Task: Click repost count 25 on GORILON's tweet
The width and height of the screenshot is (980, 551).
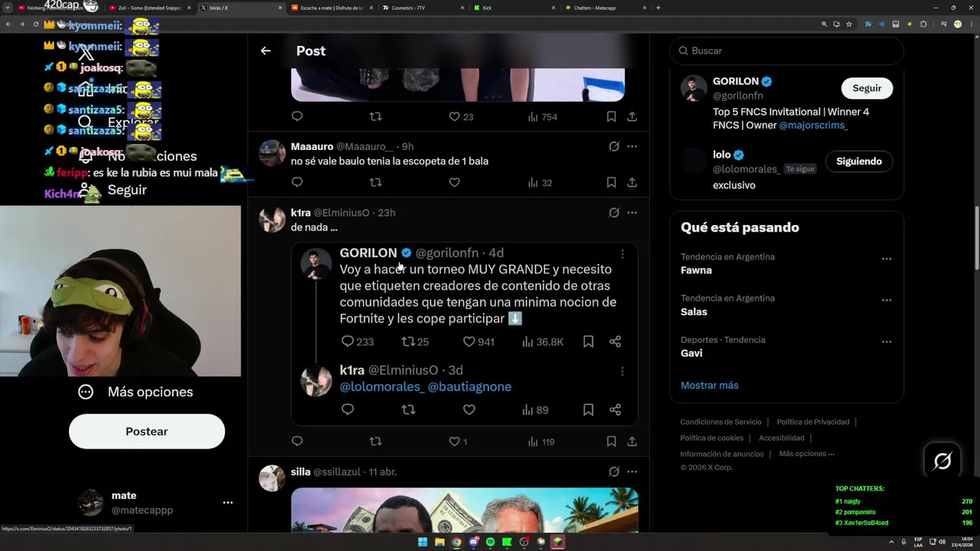Action: click(x=415, y=342)
